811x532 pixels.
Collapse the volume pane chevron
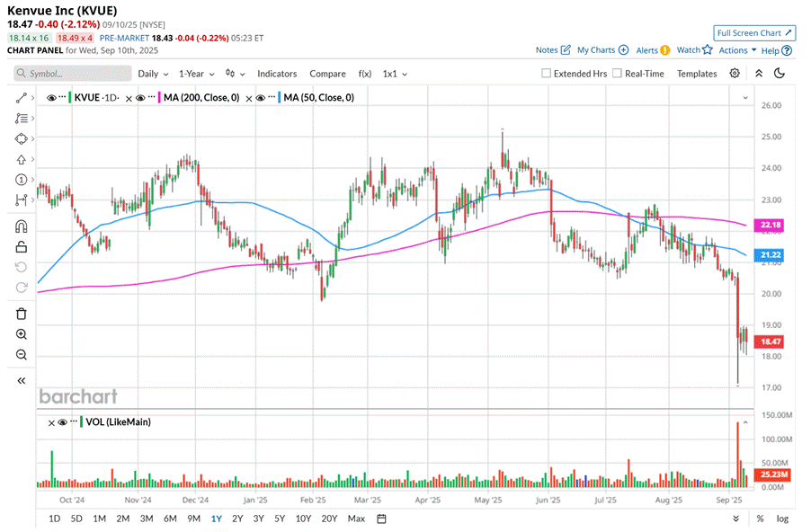pyautogui.click(x=745, y=422)
